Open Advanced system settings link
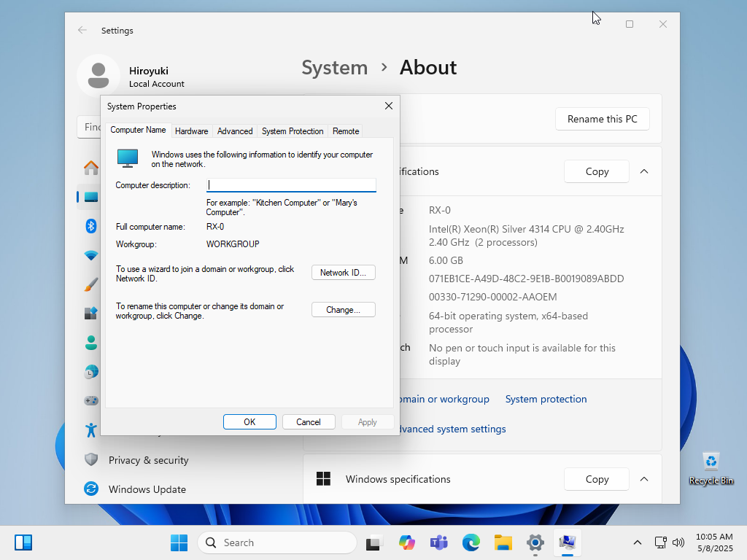This screenshot has width=747, height=560. pyautogui.click(x=452, y=429)
